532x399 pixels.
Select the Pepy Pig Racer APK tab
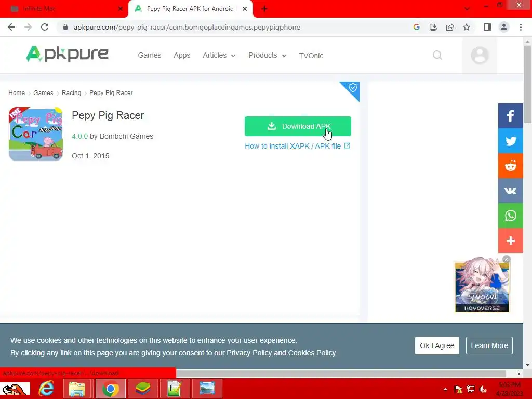[190, 9]
